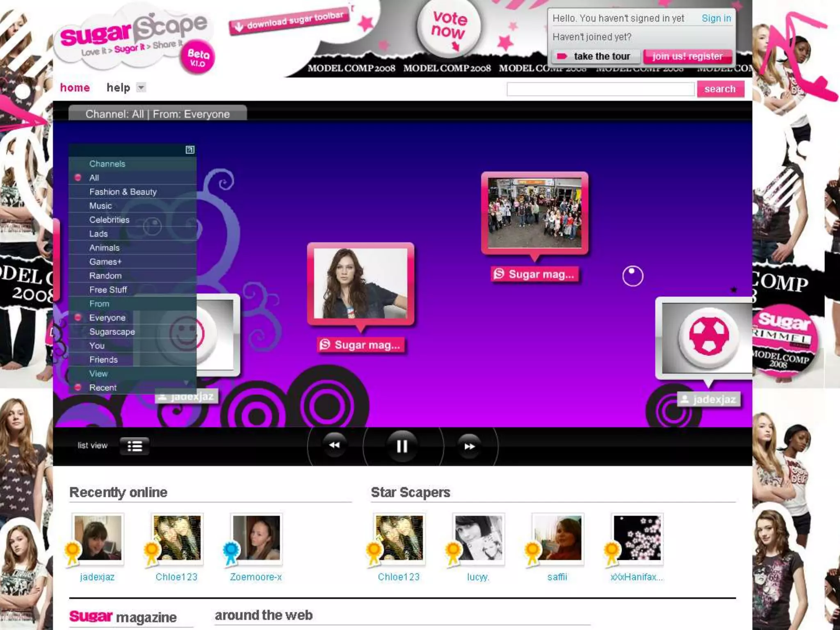Open the Sugar mag label under model photo

361,345
